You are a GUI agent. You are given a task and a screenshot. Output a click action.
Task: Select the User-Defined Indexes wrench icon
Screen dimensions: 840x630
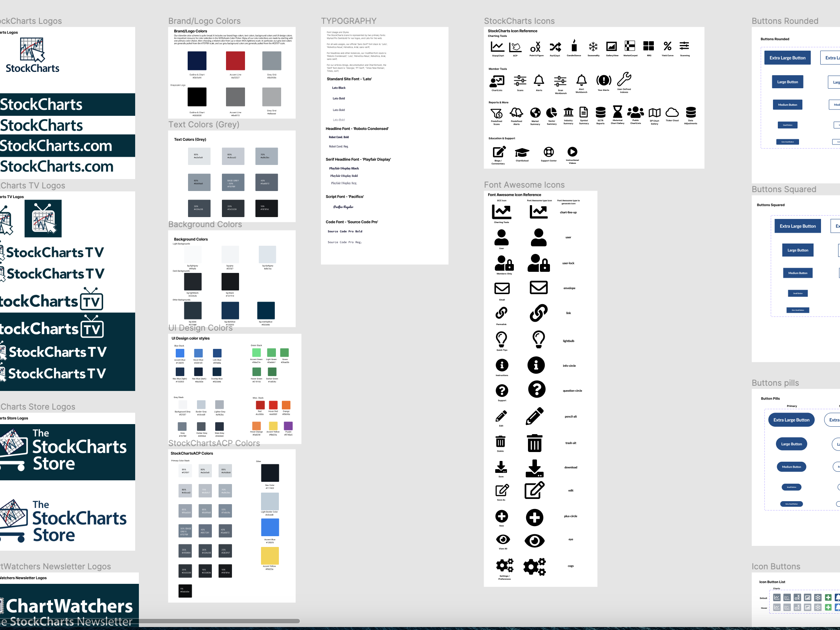click(624, 79)
